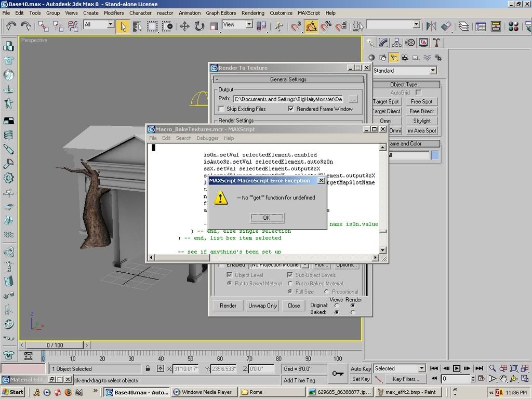Screen dimensions: 532x399
Task: Open the Debugger menu in MAXScript editor
Action: (x=207, y=138)
